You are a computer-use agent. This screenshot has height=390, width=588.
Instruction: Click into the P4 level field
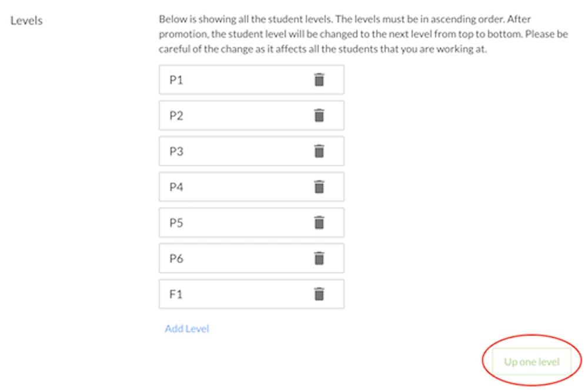pyautogui.click(x=251, y=186)
